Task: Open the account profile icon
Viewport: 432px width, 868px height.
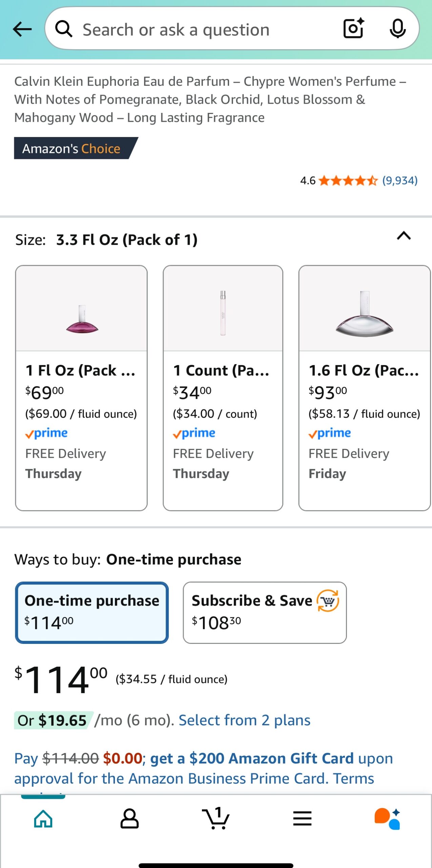Action: (129, 818)
